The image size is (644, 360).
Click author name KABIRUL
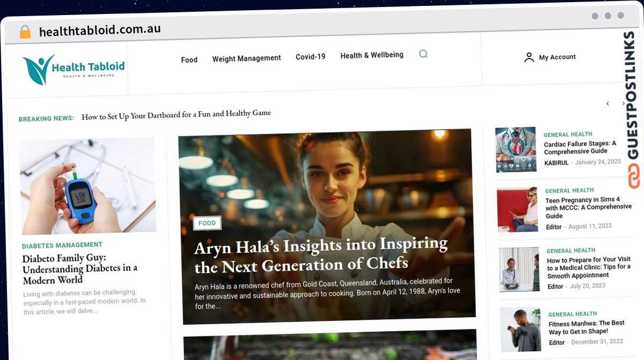556,162
